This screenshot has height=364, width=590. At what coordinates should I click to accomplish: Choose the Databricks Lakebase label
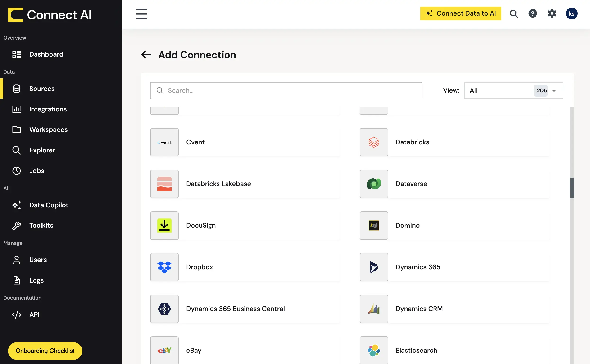point(218,184)
